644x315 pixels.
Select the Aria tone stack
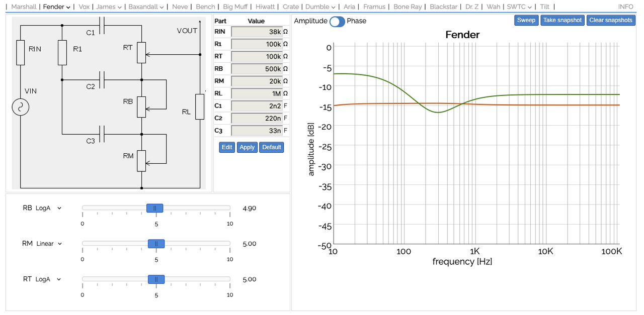(x=349, y=7)
